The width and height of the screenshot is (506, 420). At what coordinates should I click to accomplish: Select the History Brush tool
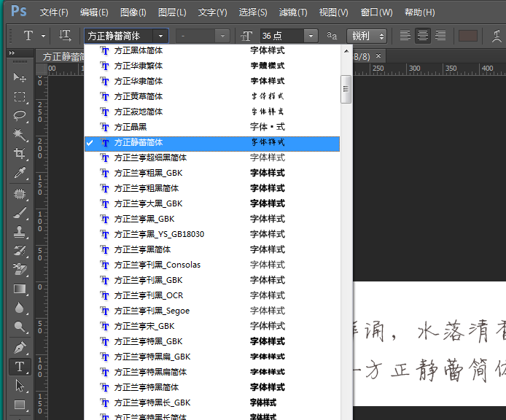(x=20, y=251)
